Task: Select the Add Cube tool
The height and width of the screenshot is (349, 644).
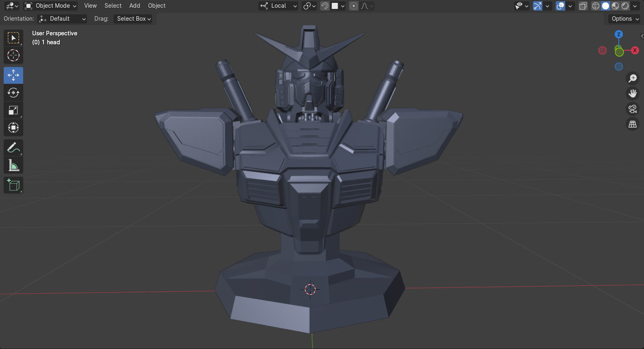Action: 13,185
